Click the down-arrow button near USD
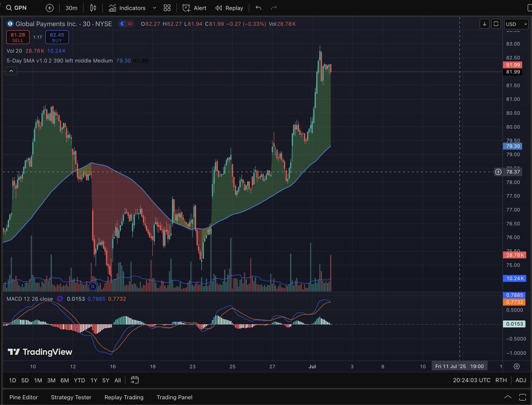This screenshot has width=532, height=405. [x=485, y=24]
